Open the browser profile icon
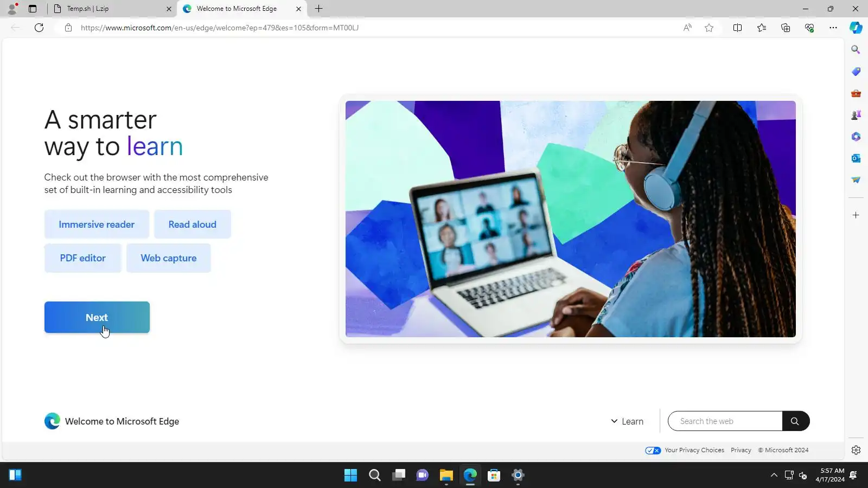Screen dimensions: 868x488 tap(12, 9)
